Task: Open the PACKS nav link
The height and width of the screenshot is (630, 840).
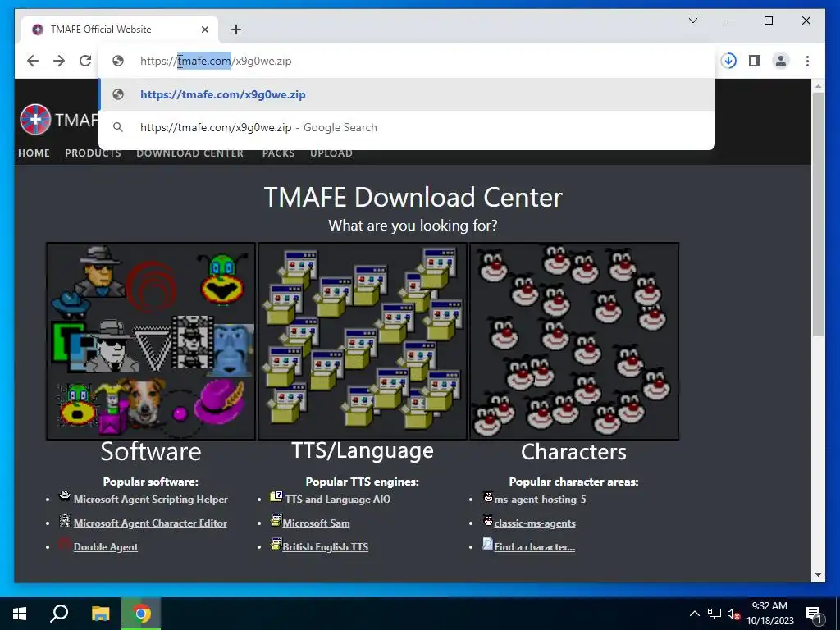Action: coord(278,153)
